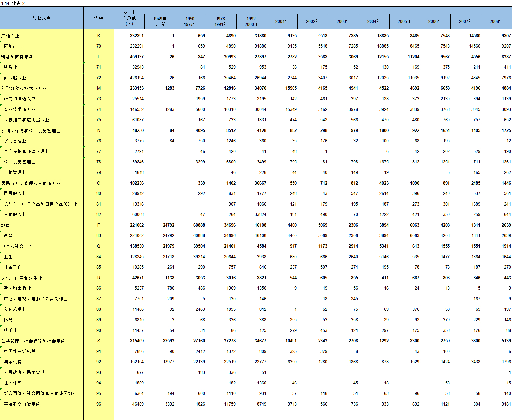Click code cell K for 房地产业
The image size is (512, 420).
[x=99, y=36]
